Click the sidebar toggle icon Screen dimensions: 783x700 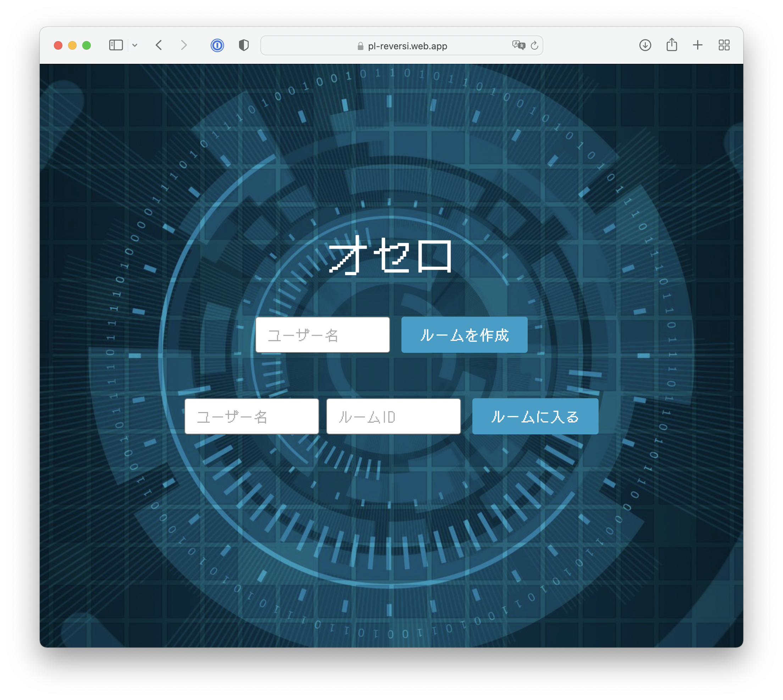pyautogui.click(x=116, y=45)
